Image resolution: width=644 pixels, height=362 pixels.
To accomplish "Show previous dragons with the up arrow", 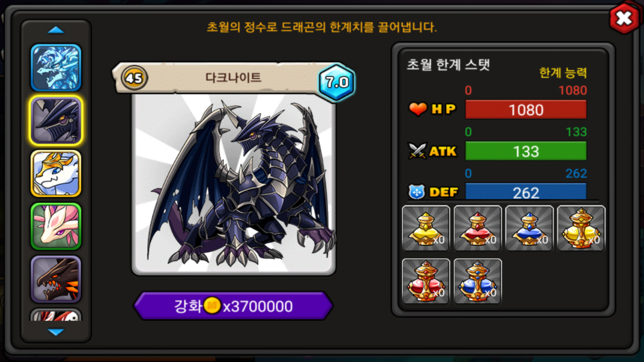I will coord(56,30).
